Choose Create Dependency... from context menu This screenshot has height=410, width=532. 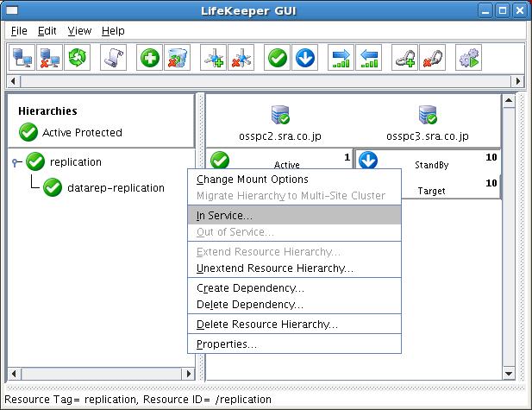294,287
